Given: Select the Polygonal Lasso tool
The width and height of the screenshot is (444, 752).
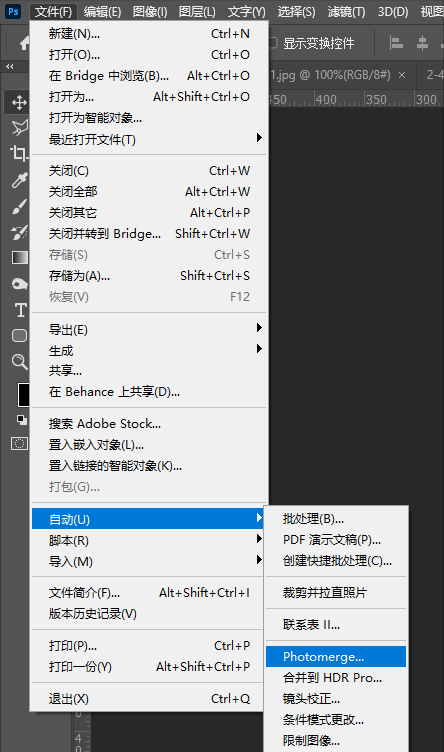Looking at the screenshot, I should 19,128.
